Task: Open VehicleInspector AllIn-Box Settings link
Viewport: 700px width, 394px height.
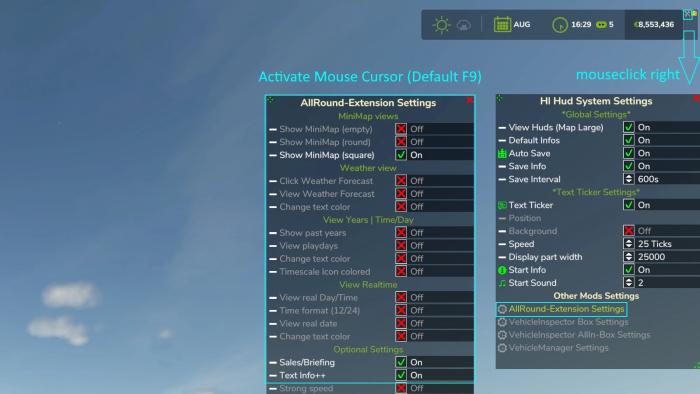Action: click(x=579, y=335)
